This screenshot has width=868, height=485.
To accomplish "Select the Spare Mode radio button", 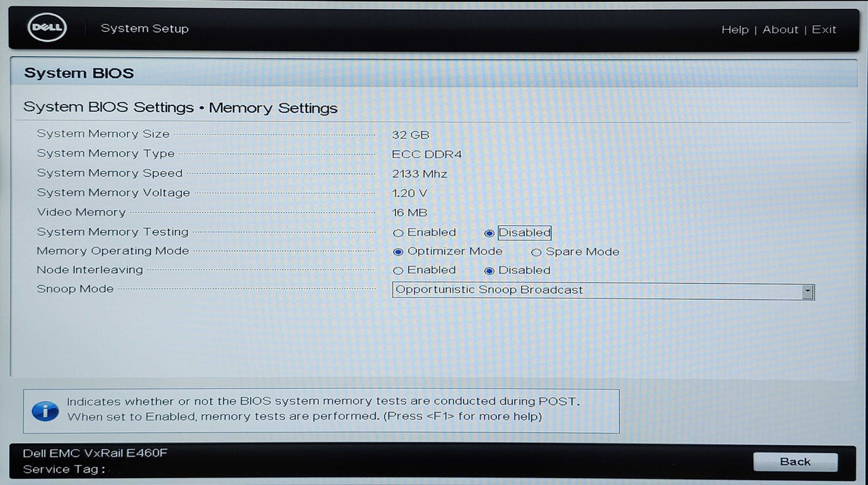I will (x=536, y=252).
